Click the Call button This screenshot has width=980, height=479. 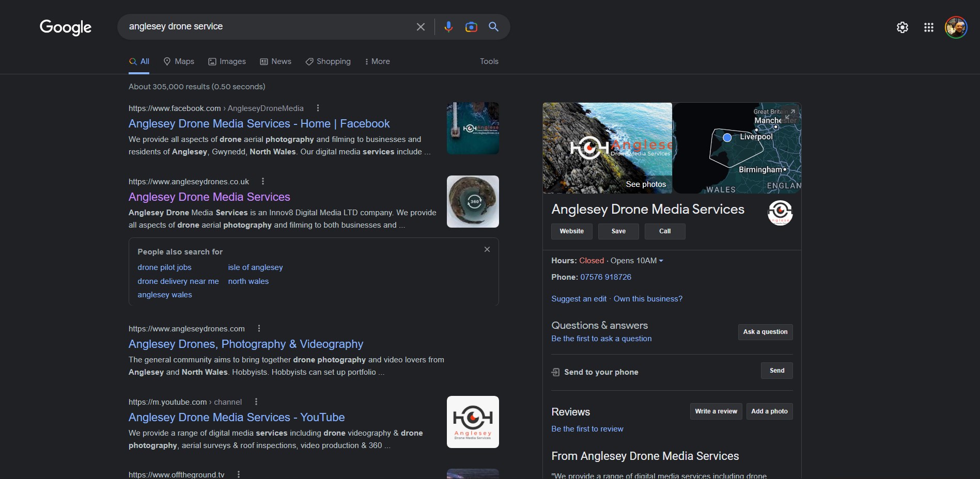click(x=665, y=231)
